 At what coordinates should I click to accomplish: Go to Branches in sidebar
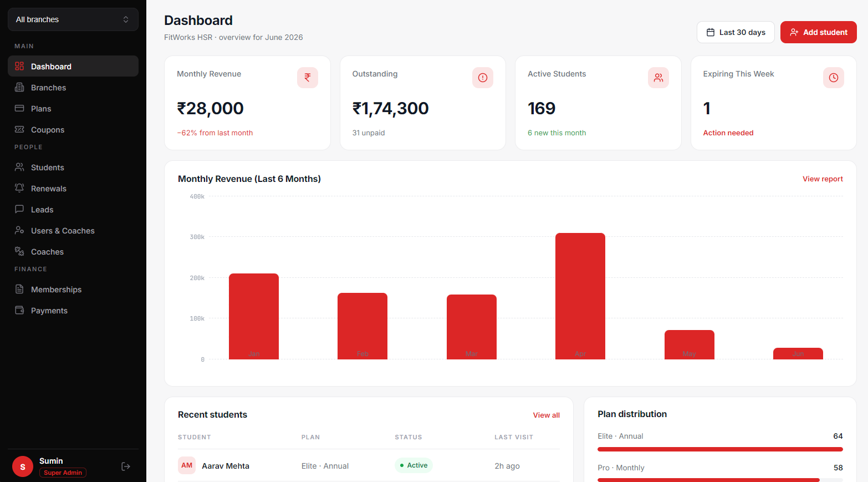click(73, 87)
